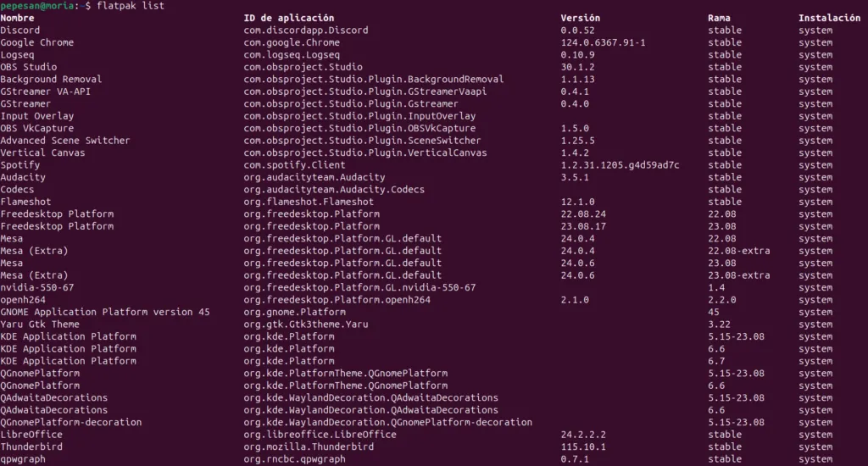Click "GNOME Application Platform version 45" text

click(x=105, y=312)
